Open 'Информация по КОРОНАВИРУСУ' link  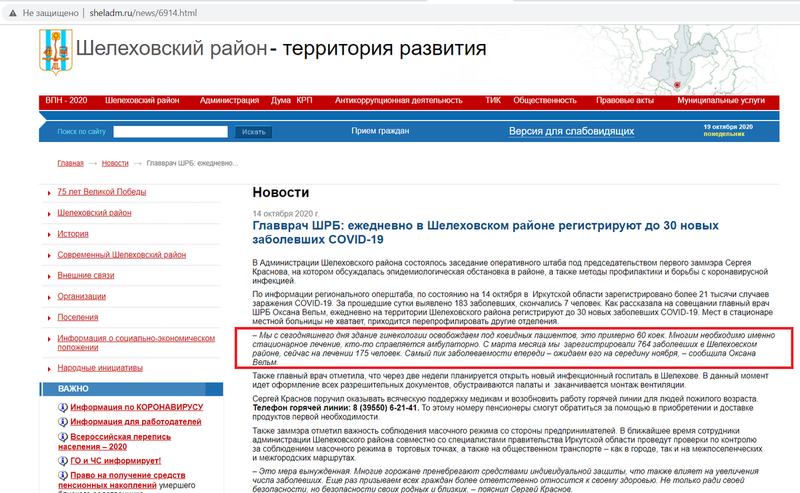pos(137,407)
